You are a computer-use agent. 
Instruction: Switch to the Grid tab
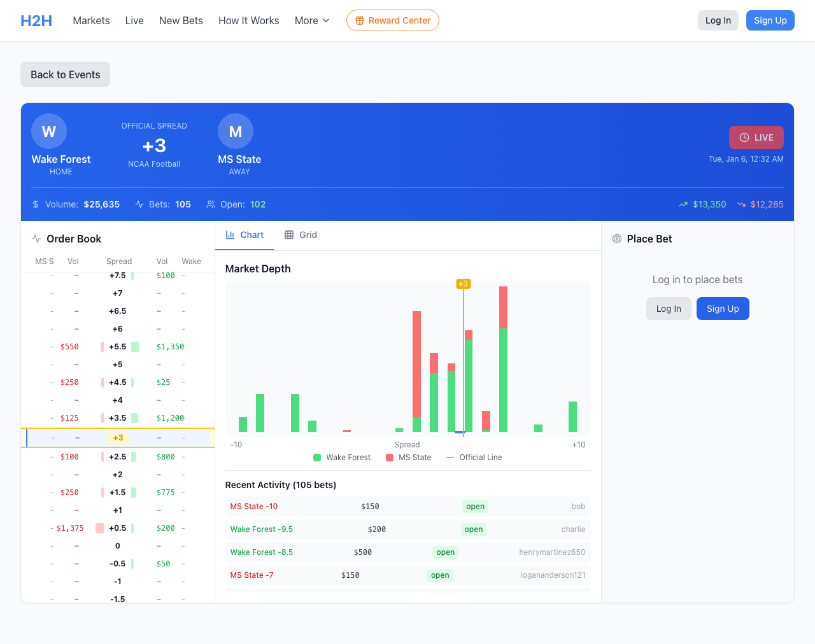pos(301,235)
